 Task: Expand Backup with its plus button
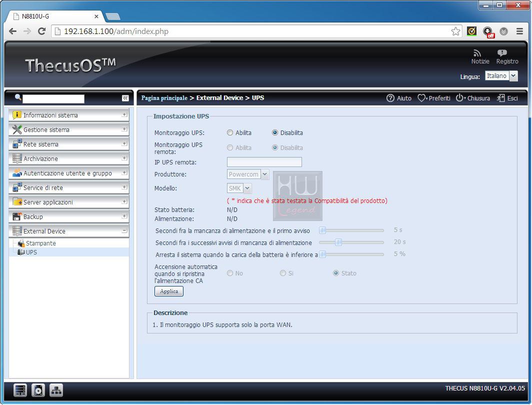[x=124, y=216]
